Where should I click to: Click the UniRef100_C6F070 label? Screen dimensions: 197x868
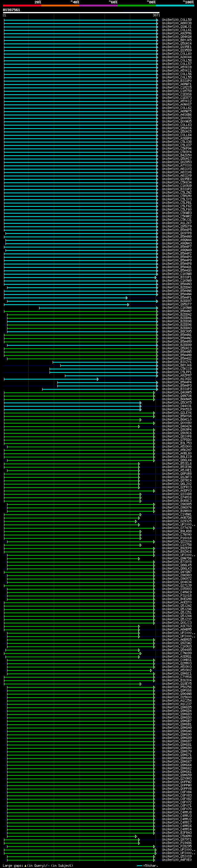coord(177,809)
